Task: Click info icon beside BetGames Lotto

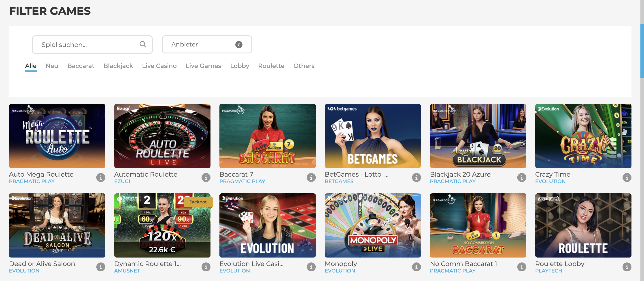Action: click(416, 177)
